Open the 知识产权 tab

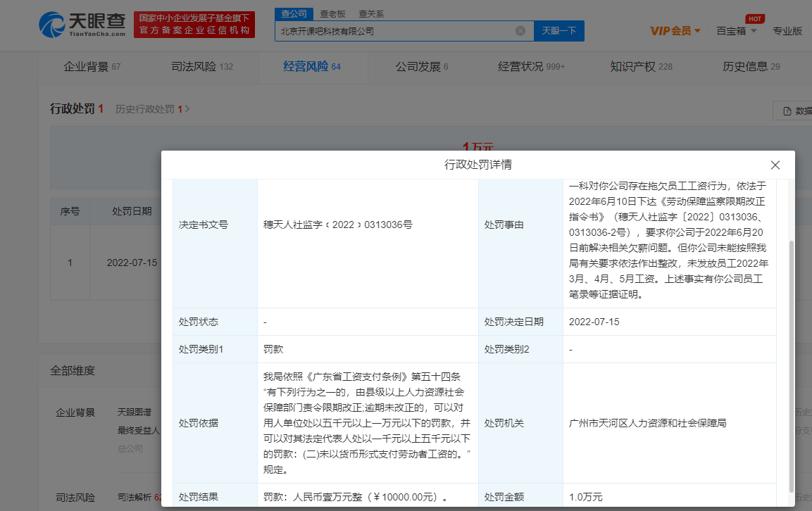pos(641,67)
